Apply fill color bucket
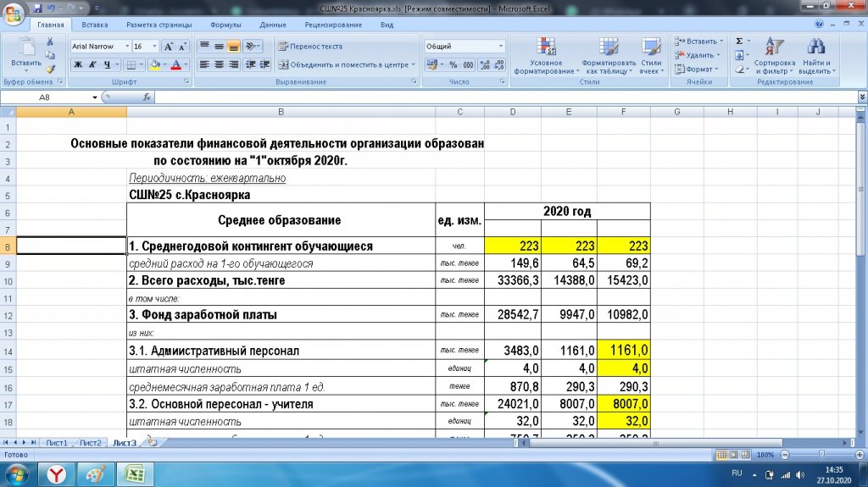Screen dimensions: 868x487 (156, 64)
